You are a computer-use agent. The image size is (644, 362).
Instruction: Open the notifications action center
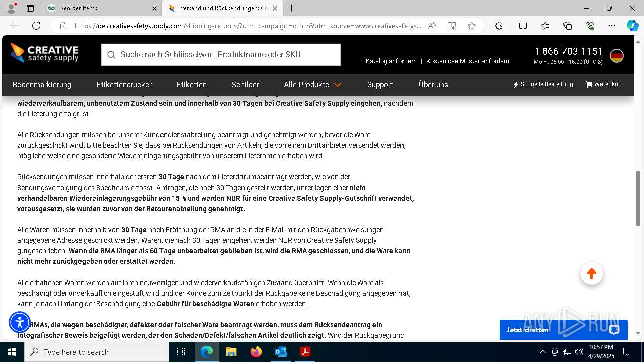pyautogui.click(x=627, y=352)
